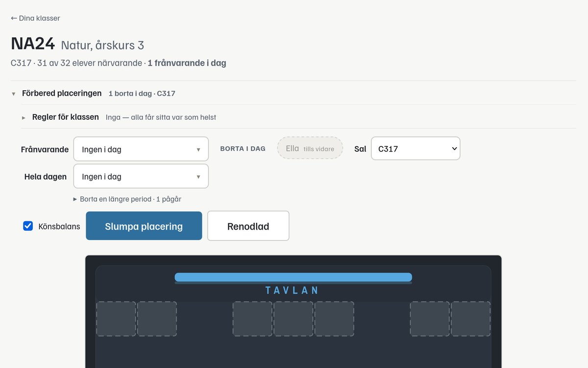Click 'Inga — alla får sitta var som helst'
The width and height of the screenshot is (588, 368).
click(x=161, y=117)
